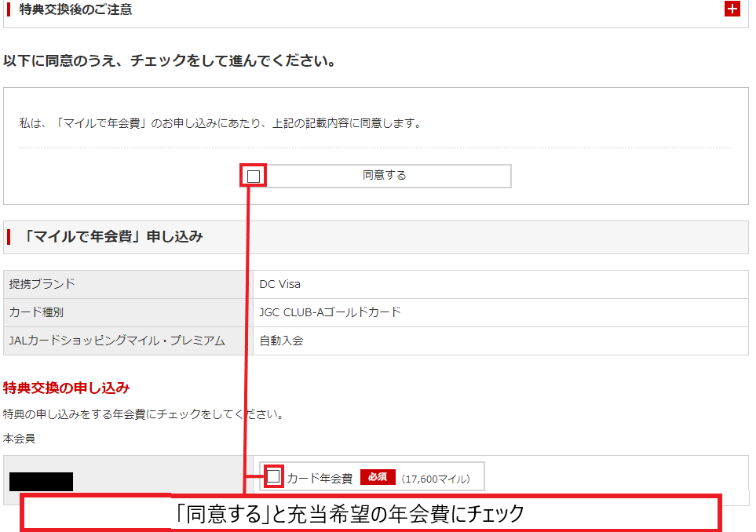The height and width of the screenshot is (532, 756).
Task: Click the red-bordered 充当希望の年会費にチェック annotation
Action: pos(369,514)
